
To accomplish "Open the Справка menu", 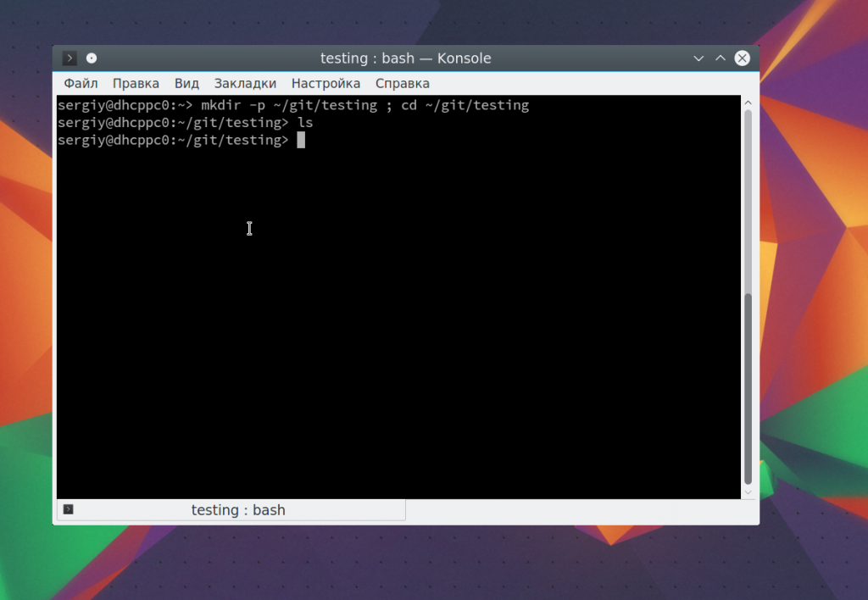I will click(x=402, y=83).
